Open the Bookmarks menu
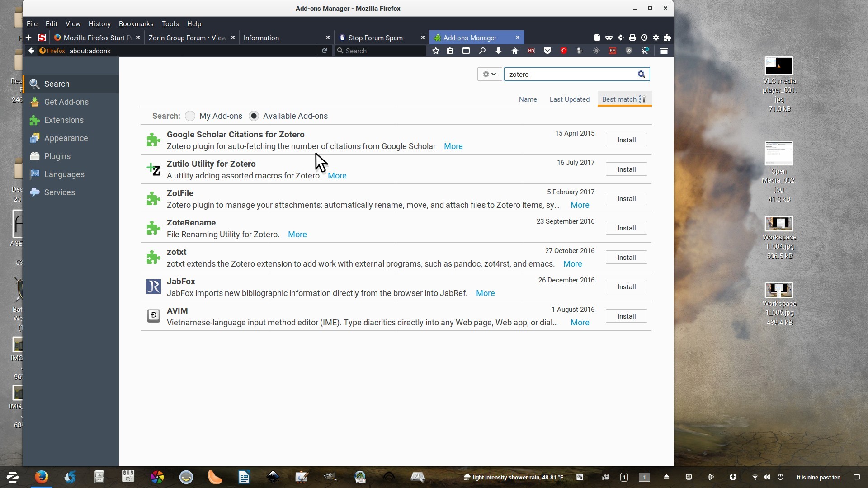This screenshot has height=488, width=868. click(x=136, y=24)
